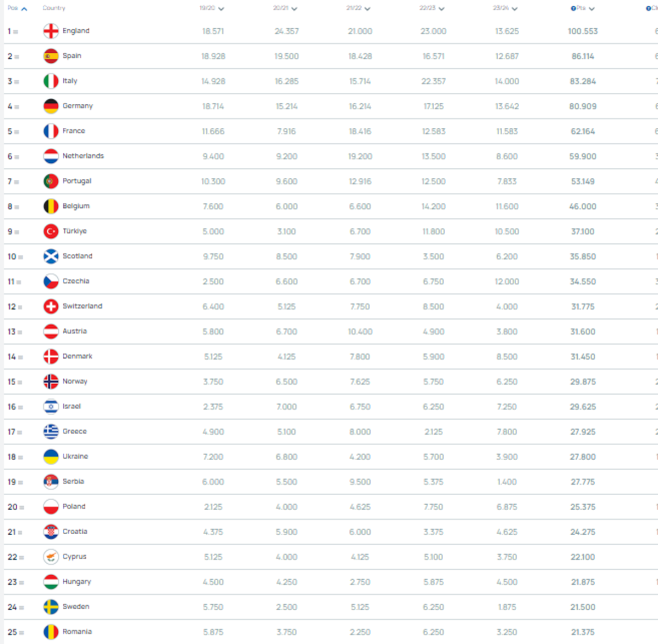Click the Türkiye flag icon
658x644 pixels.
pos(51,231)
